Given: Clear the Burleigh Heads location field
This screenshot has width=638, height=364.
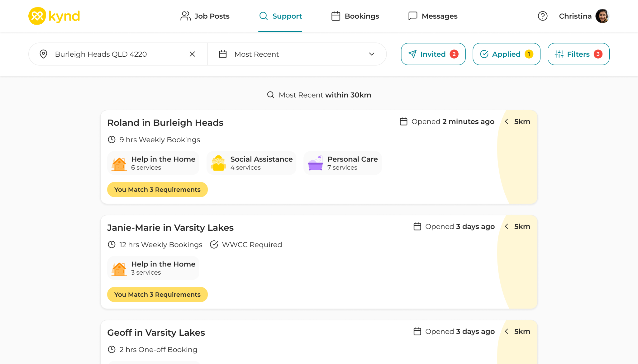Looking at the screenshot, I should pyautogui.click(x=192, y=54).
